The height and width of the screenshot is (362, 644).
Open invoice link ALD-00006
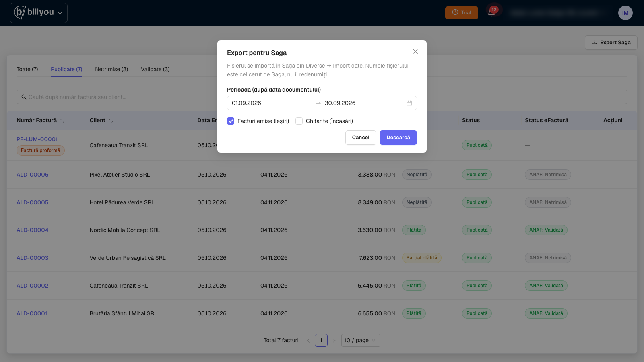33,175
